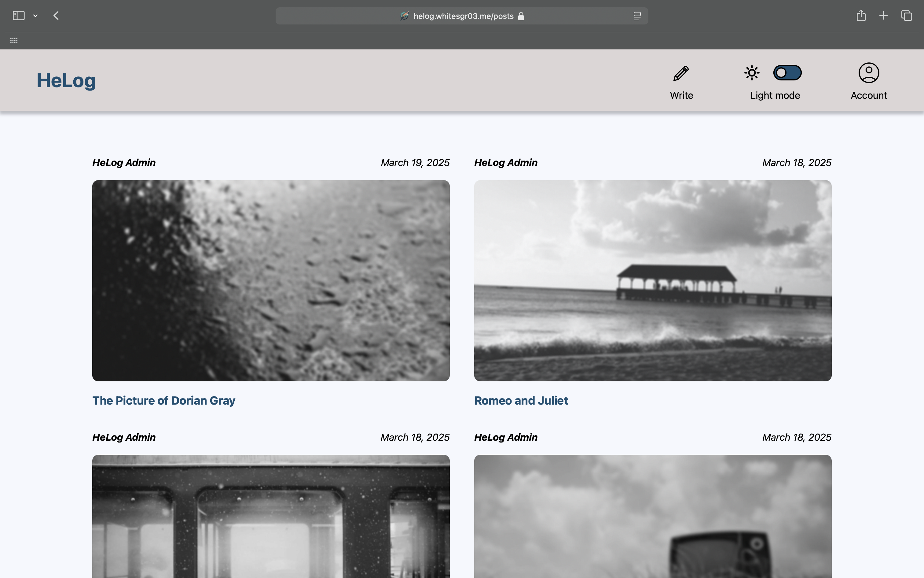Click the lock icon in address bar
The image size is (924, 578).
(521, 16)
